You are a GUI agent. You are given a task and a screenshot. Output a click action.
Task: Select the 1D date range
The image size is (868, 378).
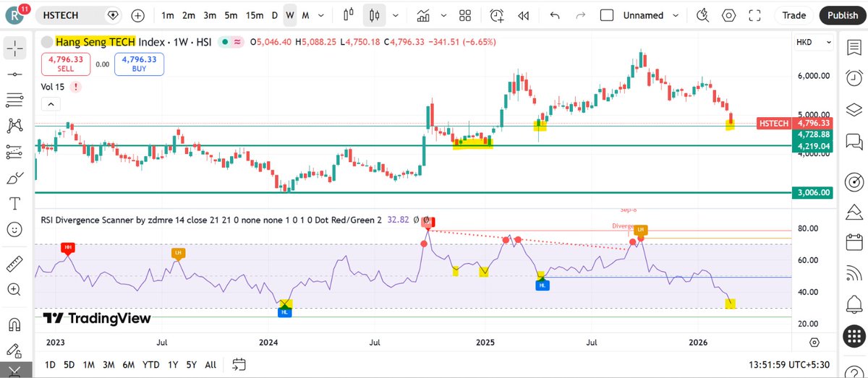[x=50, y=364]
